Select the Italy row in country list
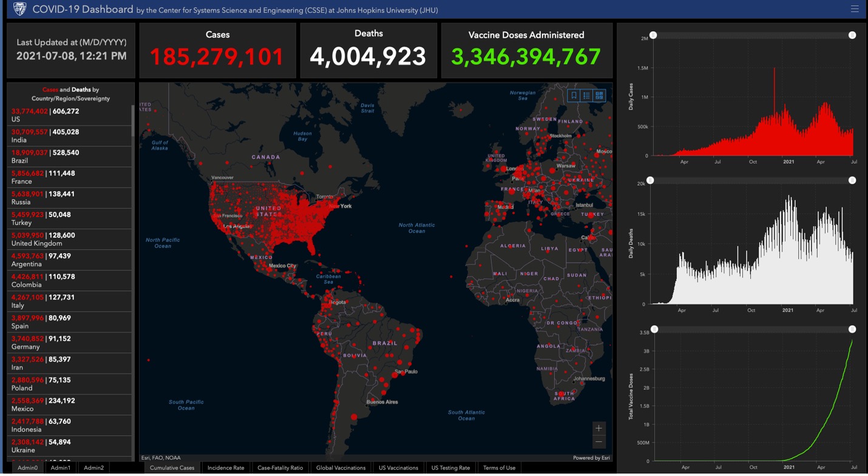Viewport: 868px width, 476px height. [69, 301]
